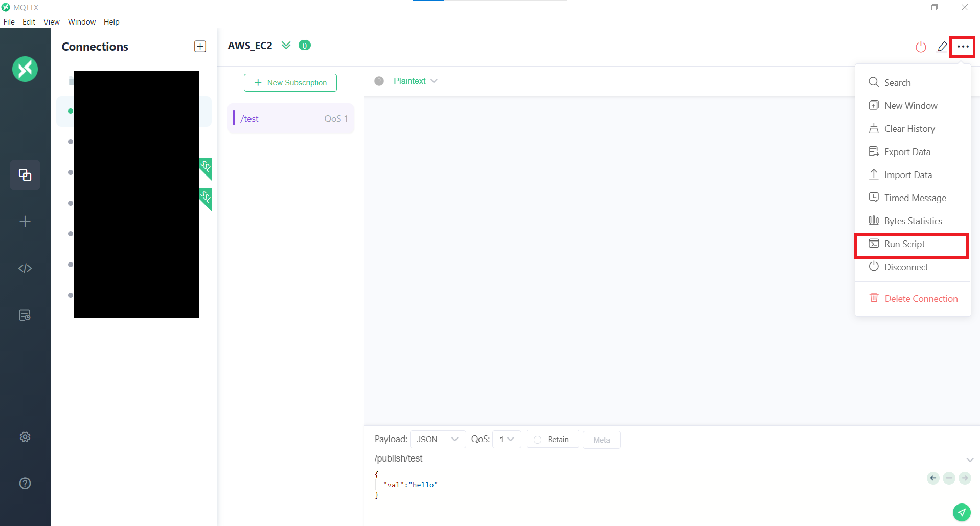Click the purple color bar of /test subscription

pyautogui.click(x=234, y=118)
